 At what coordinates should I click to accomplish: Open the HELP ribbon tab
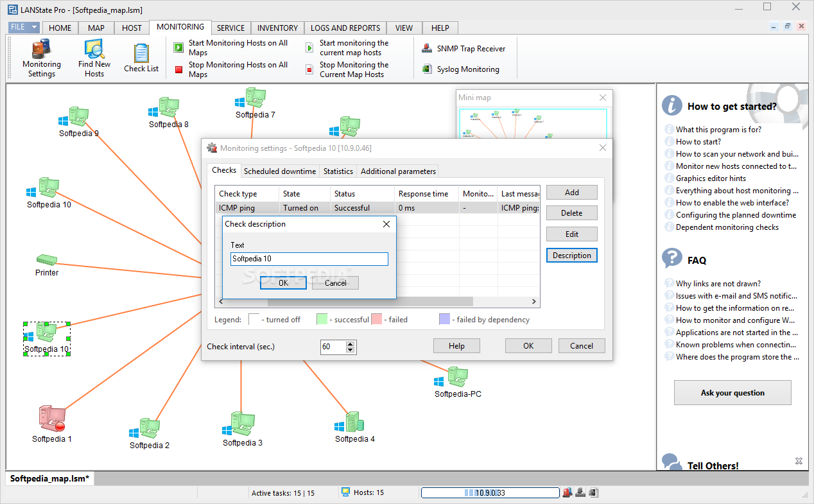(x=440, y=28)
